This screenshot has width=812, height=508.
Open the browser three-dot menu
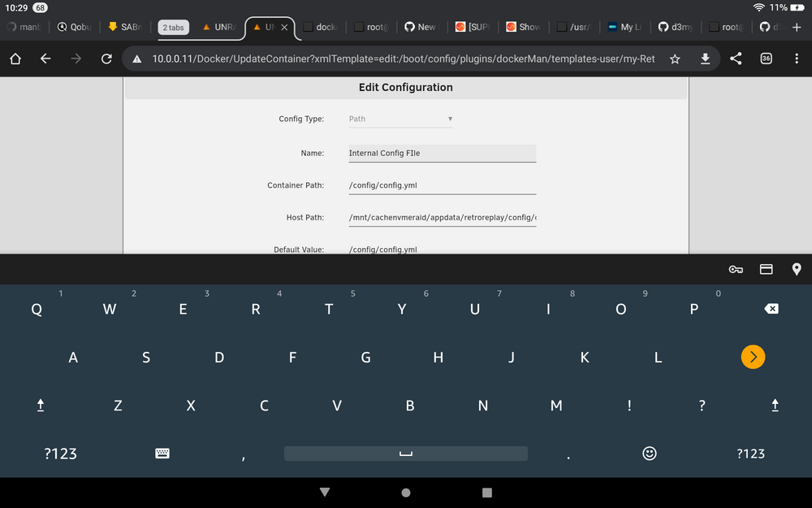pyautogui.click(x=797, y=59)
